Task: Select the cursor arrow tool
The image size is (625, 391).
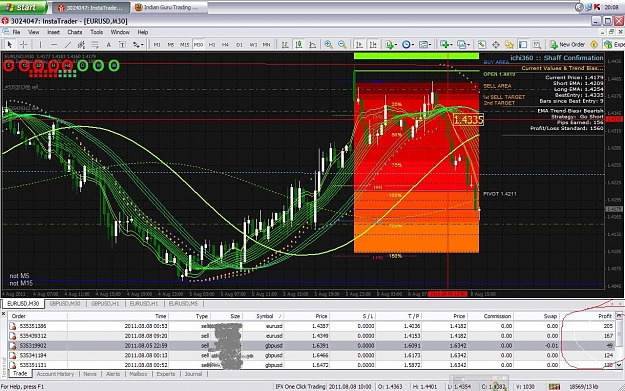Action: pos(10,45)
